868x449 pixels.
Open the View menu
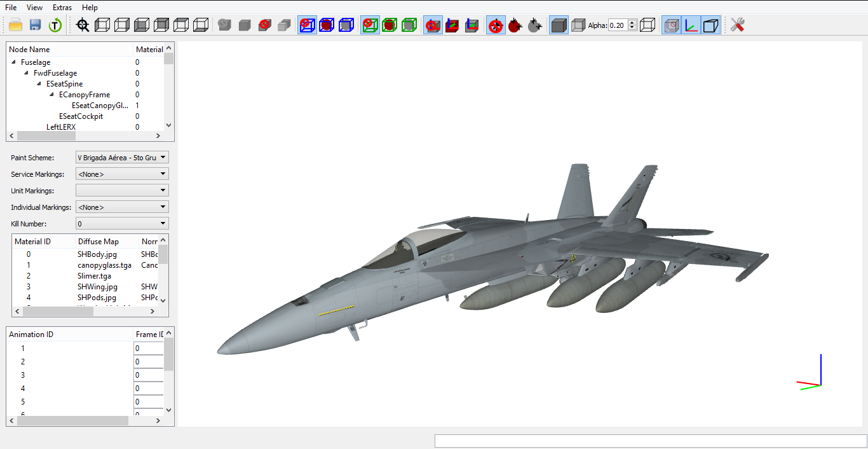click(x=35, y=8)
